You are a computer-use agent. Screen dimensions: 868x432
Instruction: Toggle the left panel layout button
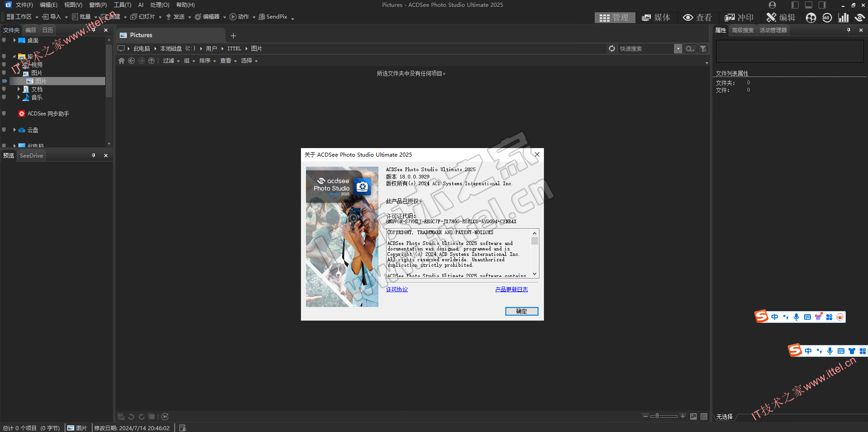coord(795,5)
